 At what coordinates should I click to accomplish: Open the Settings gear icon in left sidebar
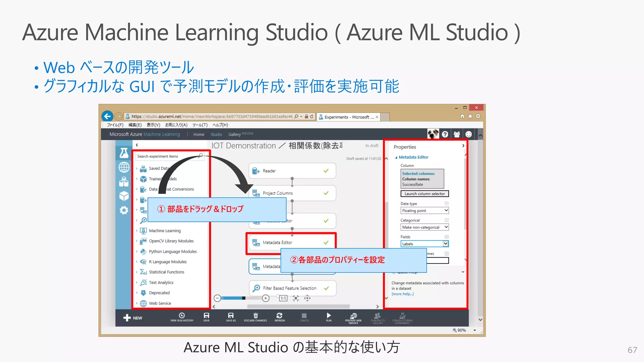pyautogui.click(x=124, y=210)
